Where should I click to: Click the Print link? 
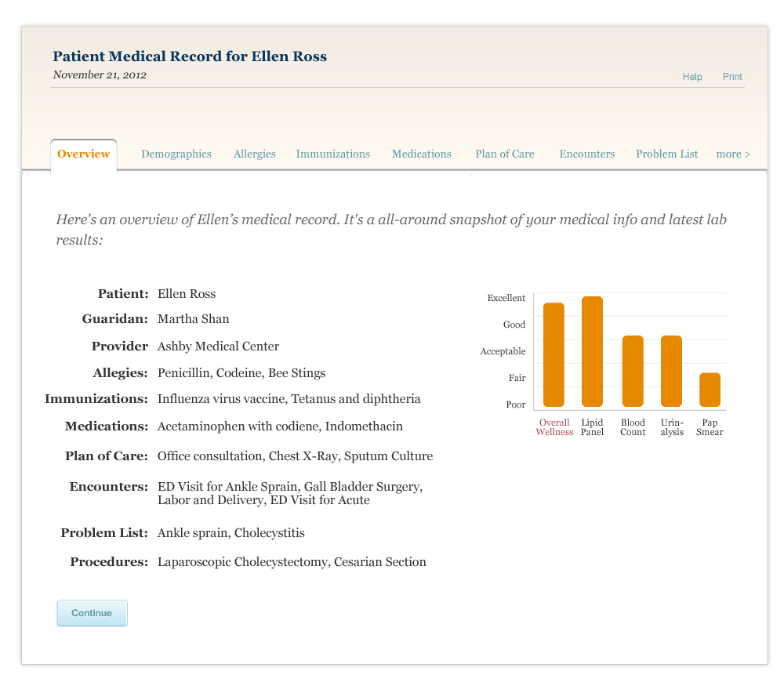(732, 77)
